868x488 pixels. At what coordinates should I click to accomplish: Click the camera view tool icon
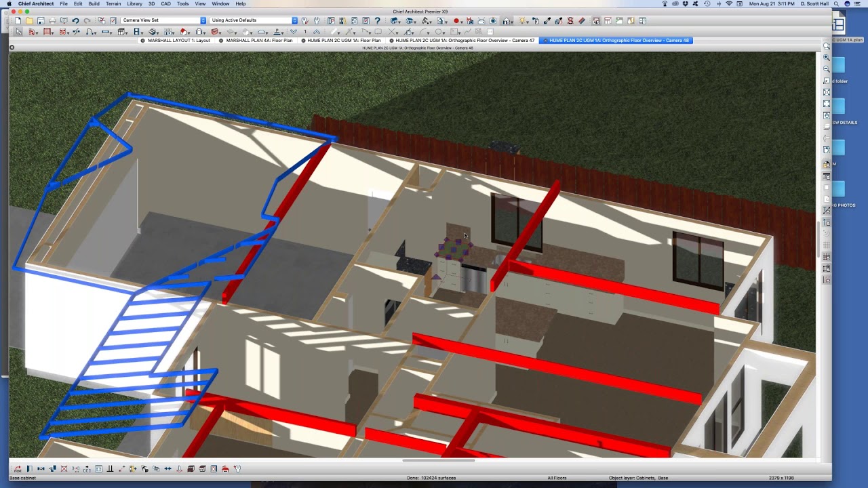pos(394,20)
